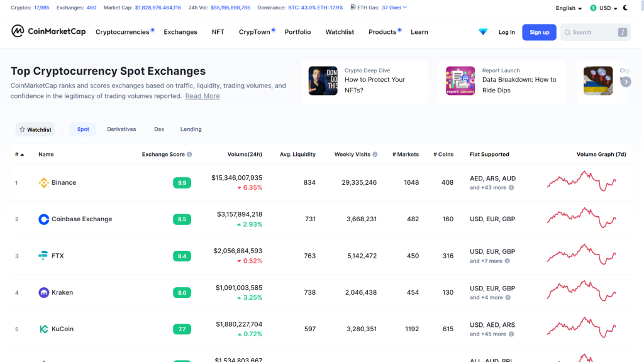
Task: Click the Read More link
Action: [203, 96]
